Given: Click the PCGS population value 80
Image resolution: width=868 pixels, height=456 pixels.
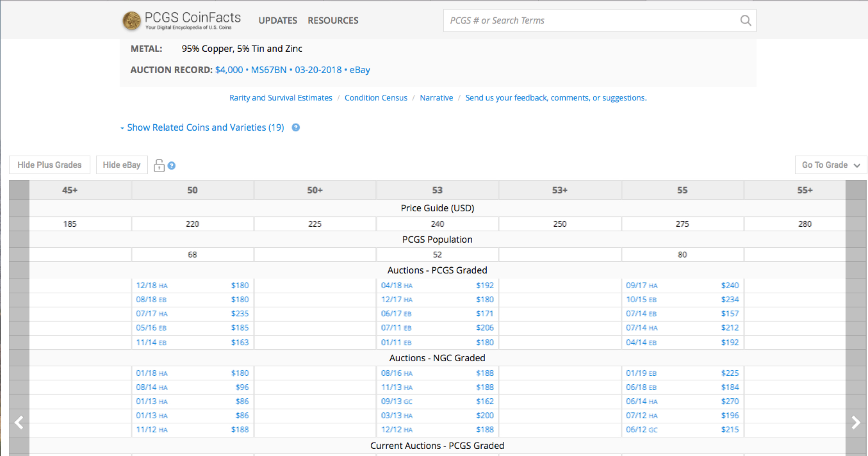Looking at the screenshot, I should [x=682, y=254].
